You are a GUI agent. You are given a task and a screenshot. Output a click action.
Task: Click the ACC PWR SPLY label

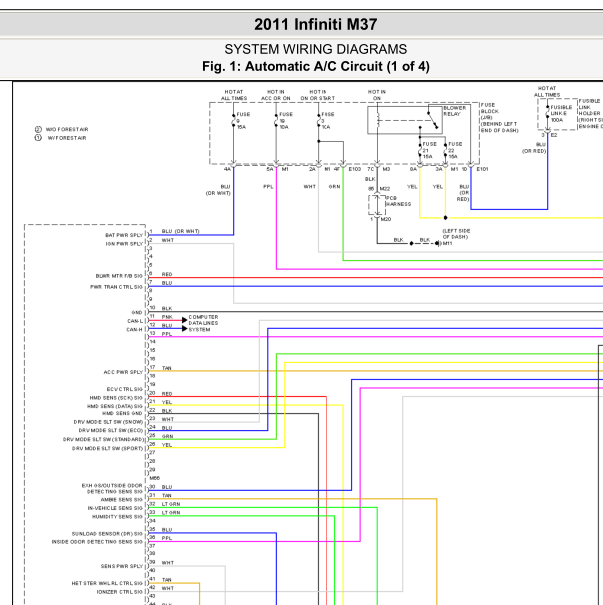123,372
